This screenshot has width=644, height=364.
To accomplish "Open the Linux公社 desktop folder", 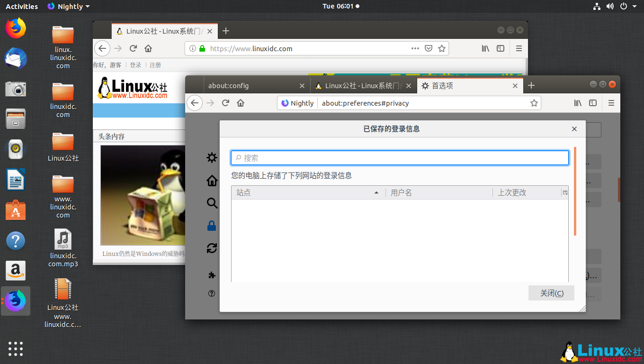I will point(63,146).
